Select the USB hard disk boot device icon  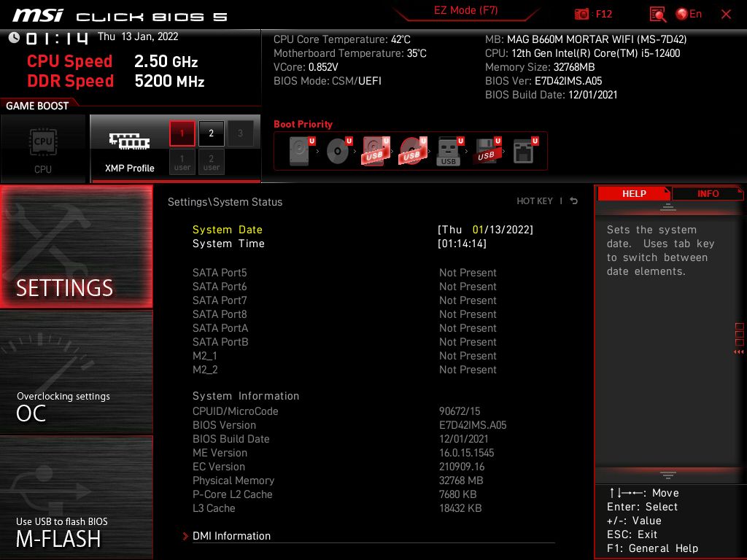(376, 151)
